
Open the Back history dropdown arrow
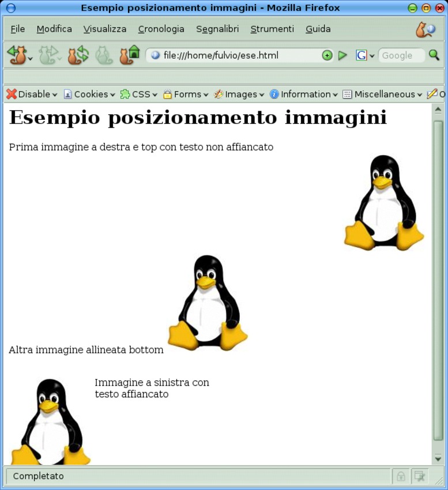coord(31,58)
